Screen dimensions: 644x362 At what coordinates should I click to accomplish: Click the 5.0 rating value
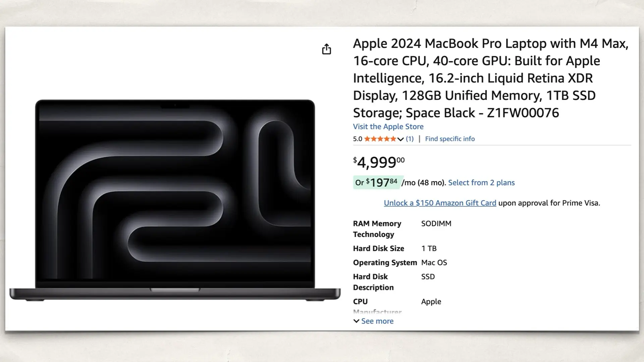click(x=357, y=139)
